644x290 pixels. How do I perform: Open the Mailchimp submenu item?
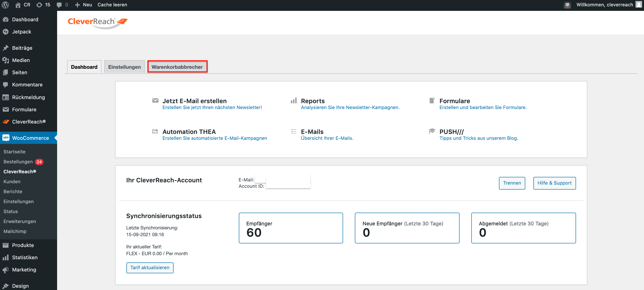(15, 231)
